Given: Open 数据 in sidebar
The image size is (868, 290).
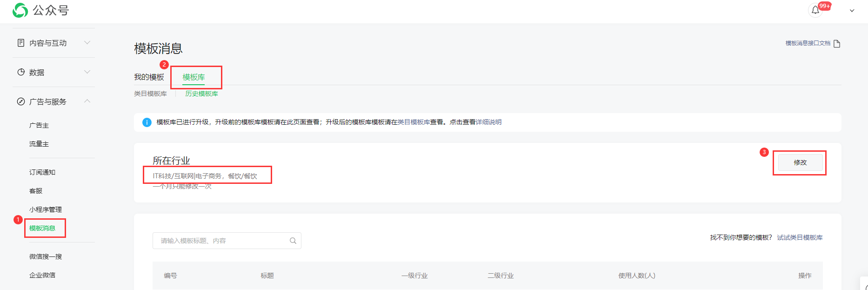Looking at the screenshot, I should (x=37, y=72).
